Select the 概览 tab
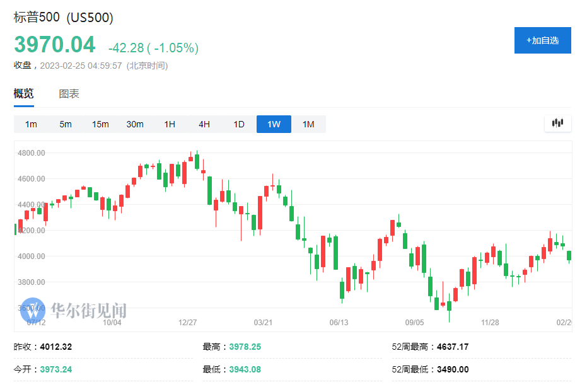The height and width of the screenshot is (392, 587). 23,93
